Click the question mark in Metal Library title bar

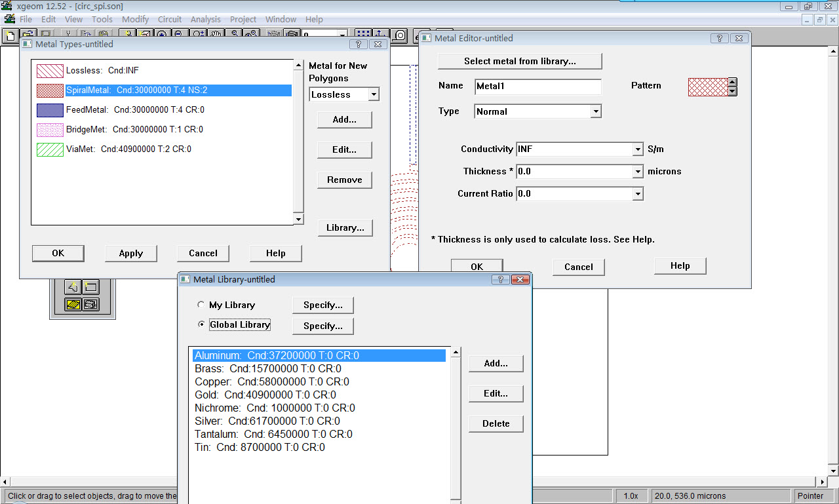pos(501,280)
